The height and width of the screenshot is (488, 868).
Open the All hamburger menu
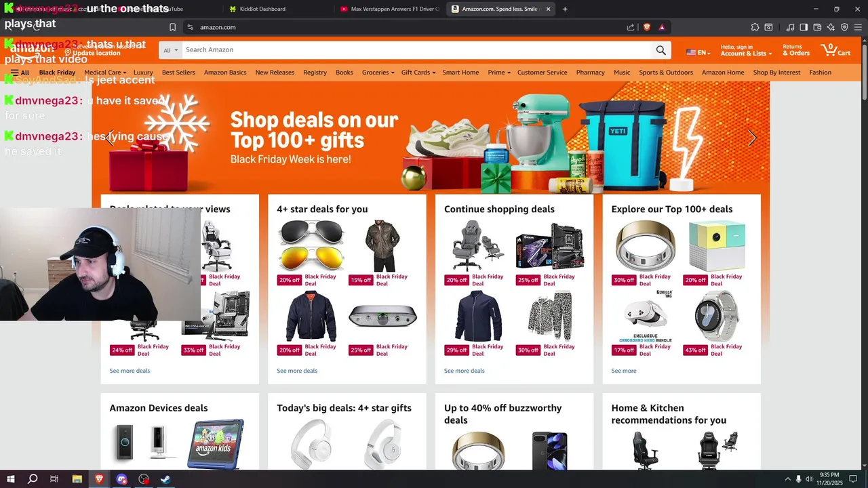click(x=20, y=73)
